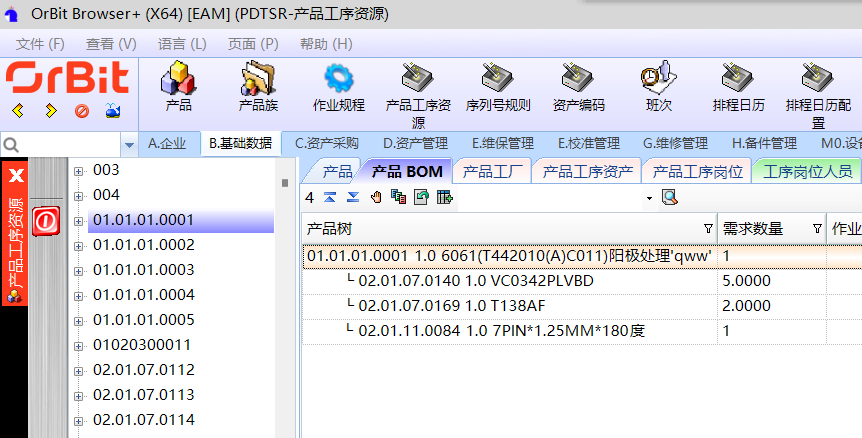Open the dropdown arrow beside the search box
Image resolution: width=862 pixels, height=438 pixels.
pyautogui.click(x=129, y=145)
